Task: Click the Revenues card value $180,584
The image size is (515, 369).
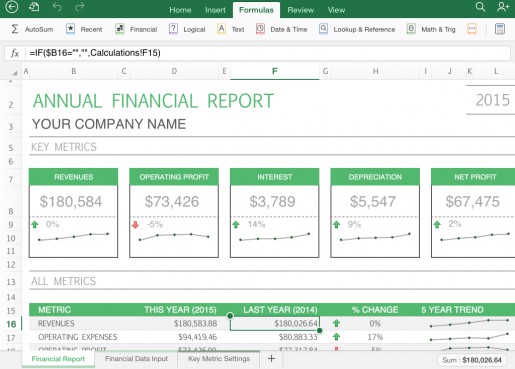Action: pos(71,201)
